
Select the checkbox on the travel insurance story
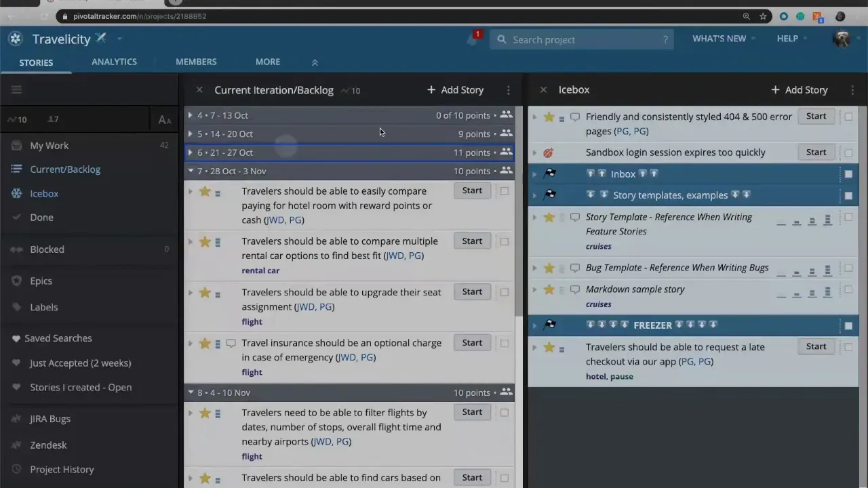505,342
